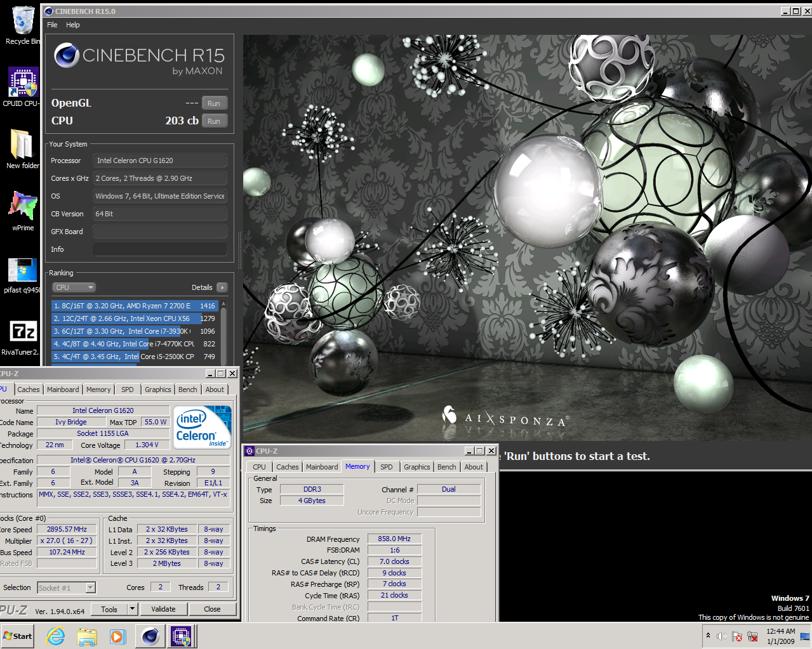Open Graphics tab in the CPU-Z Memory window
This screenshot has width=812, height=649.
click(417, 467)
